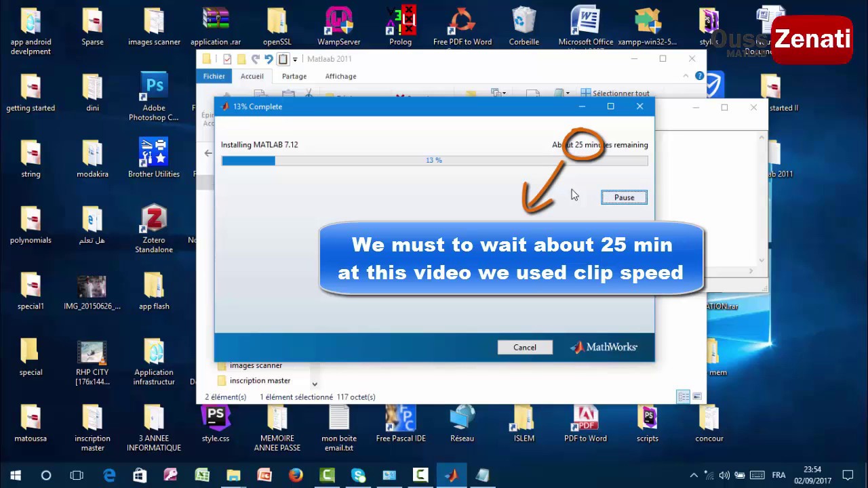868x488 pixels.
Task: Open Microsoft Store from taskbar
Action: (x=140, y=475)
